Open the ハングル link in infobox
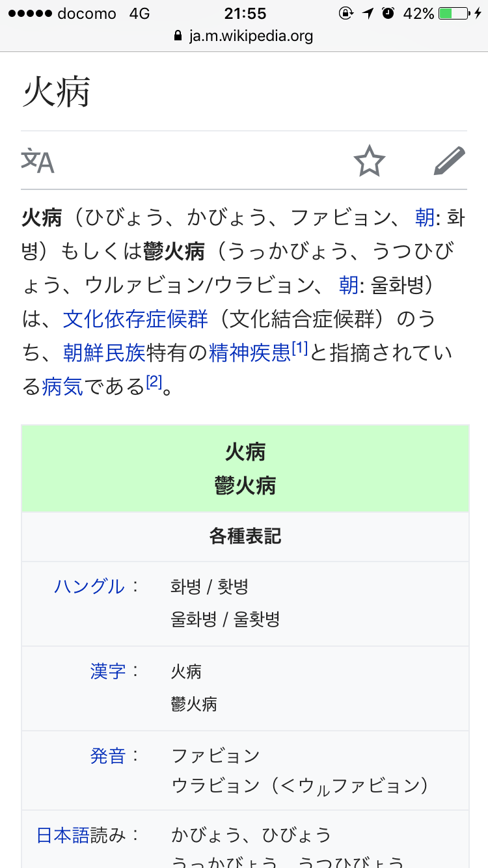This screenshot has height=868, width=488. pos(88,586)
